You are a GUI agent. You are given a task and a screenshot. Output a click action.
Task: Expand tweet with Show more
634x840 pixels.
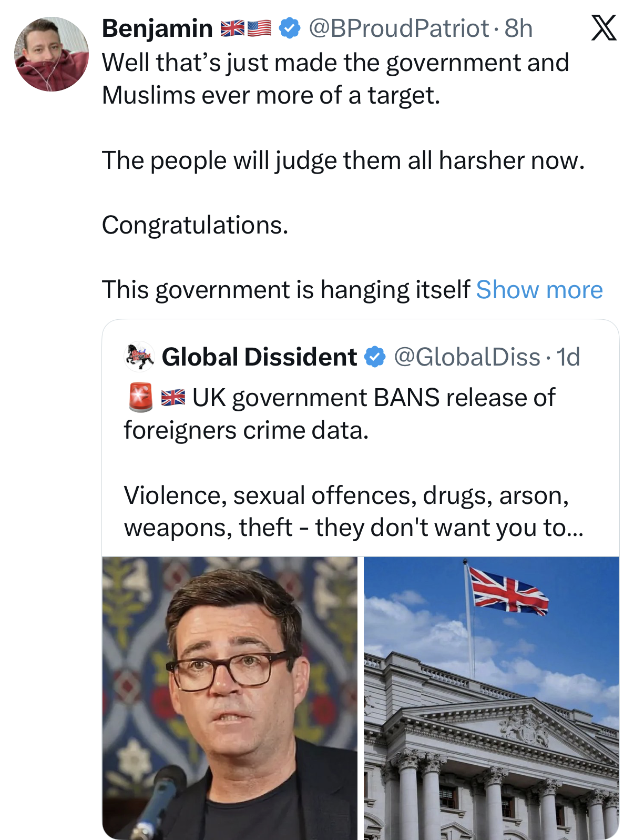(539, 290)
